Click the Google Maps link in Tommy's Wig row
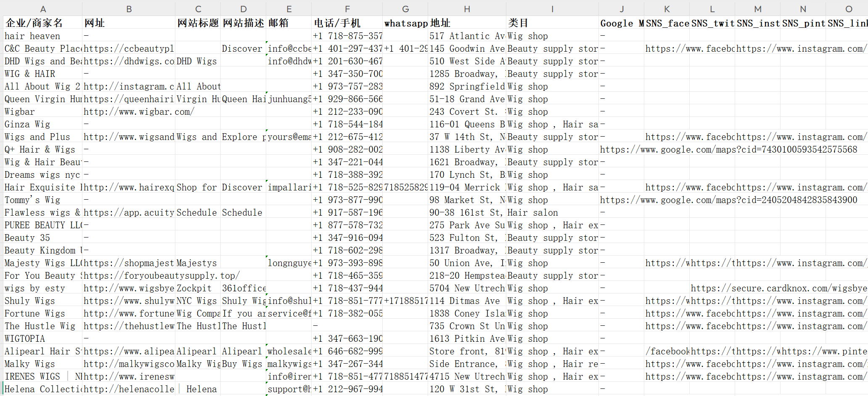868x396 pixels. point(622,200)
